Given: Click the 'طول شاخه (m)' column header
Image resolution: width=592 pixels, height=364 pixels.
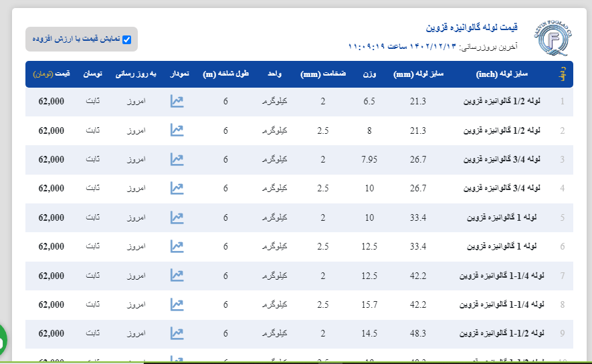Looking at the screenshot, I should tap(226, 74).
